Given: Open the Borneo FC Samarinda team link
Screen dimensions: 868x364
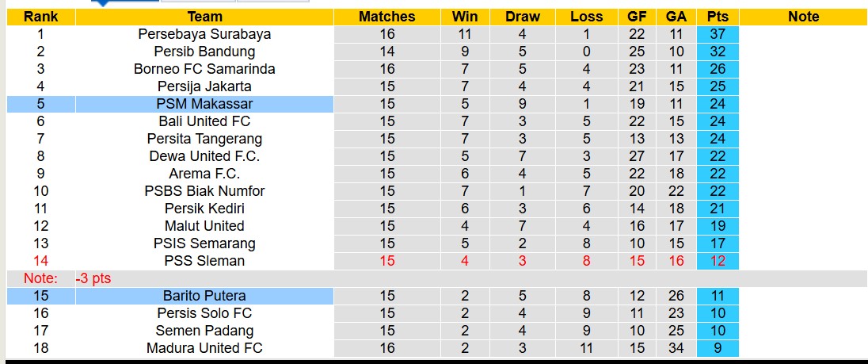Looking at the screenshot, I should [x=204, y=69].
